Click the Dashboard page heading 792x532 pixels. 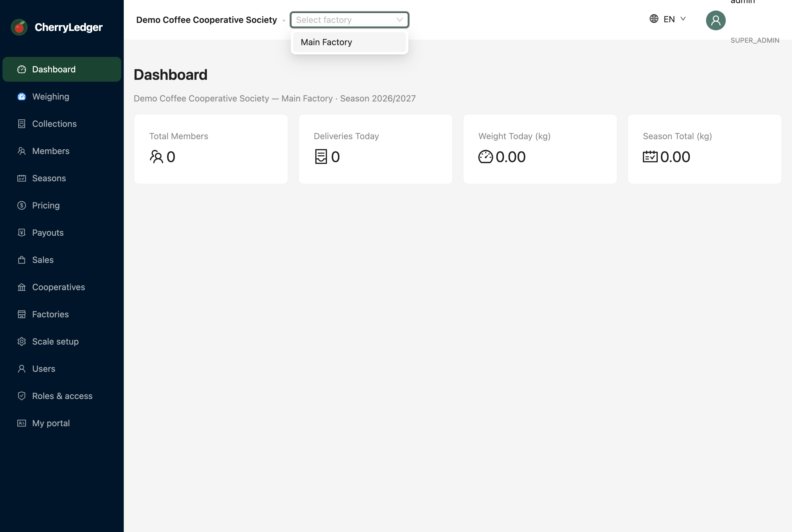[x=170, y=75]
